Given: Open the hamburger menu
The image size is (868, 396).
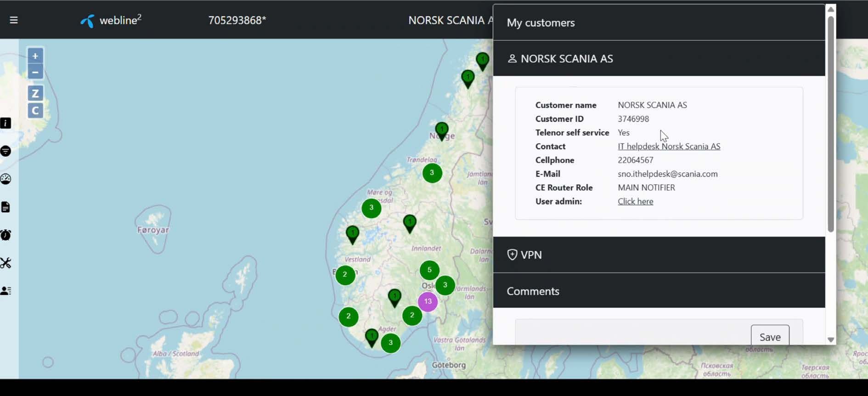Looking at the screenshot, I should pos(14,20).
